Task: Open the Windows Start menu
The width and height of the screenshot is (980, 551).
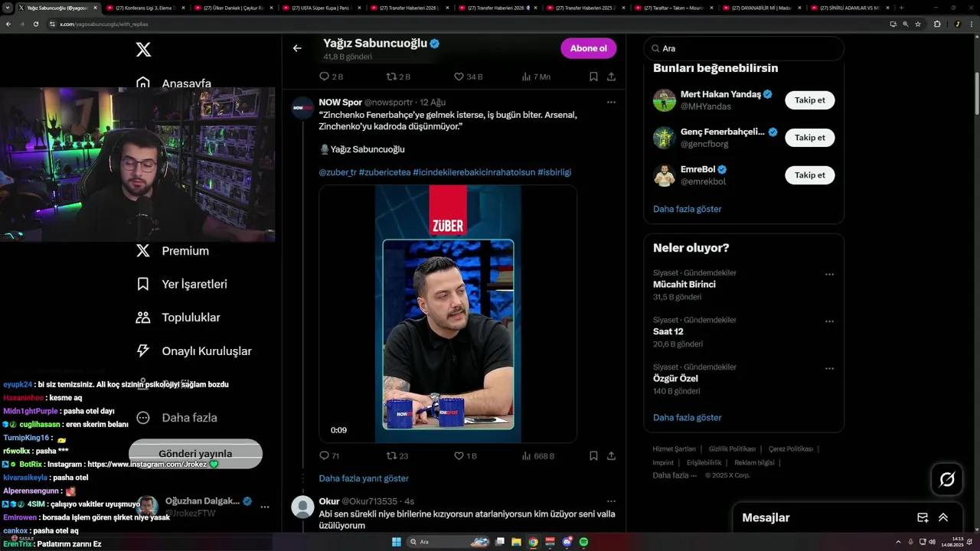Action: [x=397, y=542]
